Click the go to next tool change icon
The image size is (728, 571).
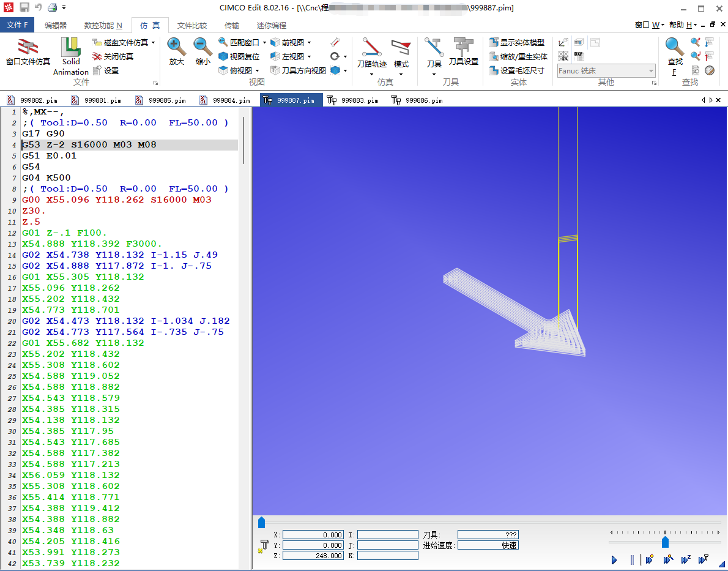[710, 42]
